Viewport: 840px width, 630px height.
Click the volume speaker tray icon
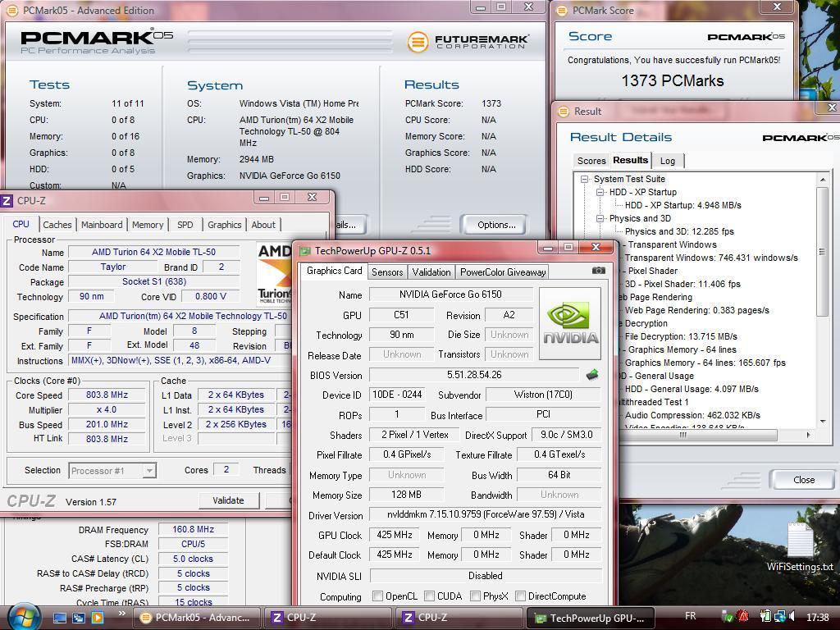pos(792,617)
